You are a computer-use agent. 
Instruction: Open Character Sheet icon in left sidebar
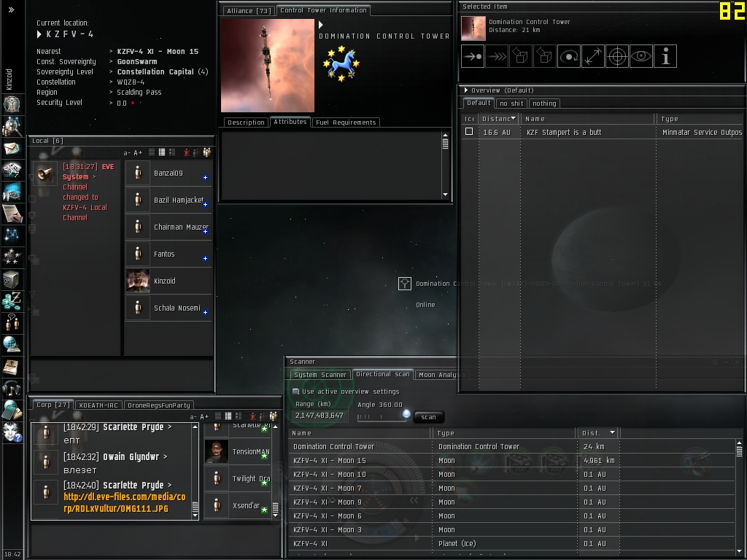coord(12,104)
